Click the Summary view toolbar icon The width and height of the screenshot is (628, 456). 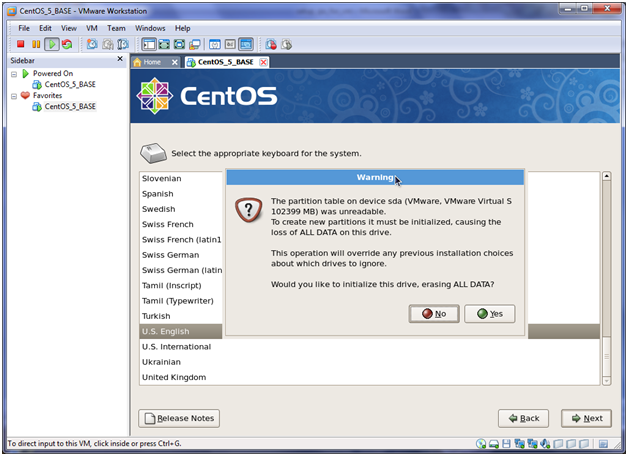pos(215,44)
